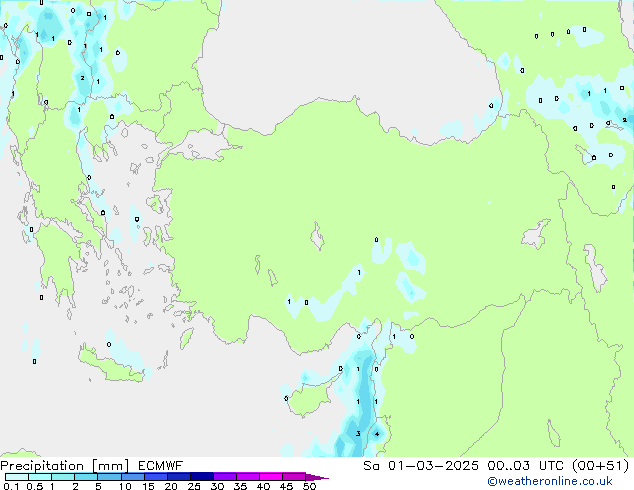Select the 20–25 mm dark blue swatch
Screen dimensions: 634x490
click(x=178, y=477)
